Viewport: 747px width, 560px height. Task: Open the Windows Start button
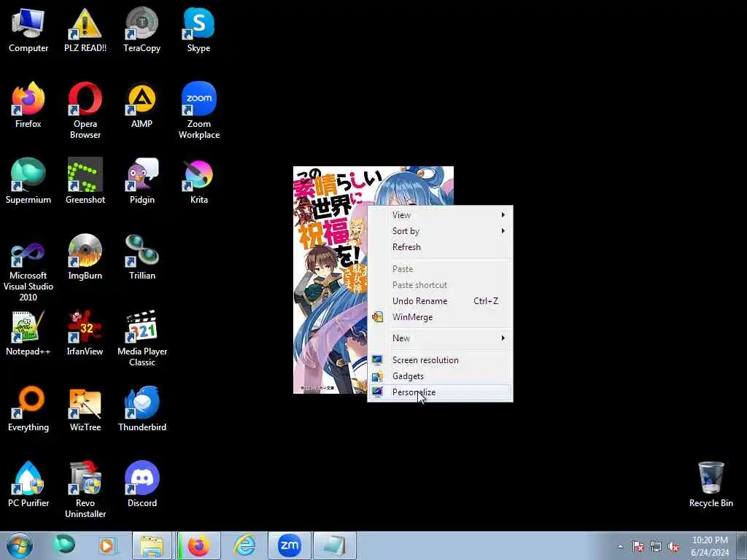[x=20, y=545]
